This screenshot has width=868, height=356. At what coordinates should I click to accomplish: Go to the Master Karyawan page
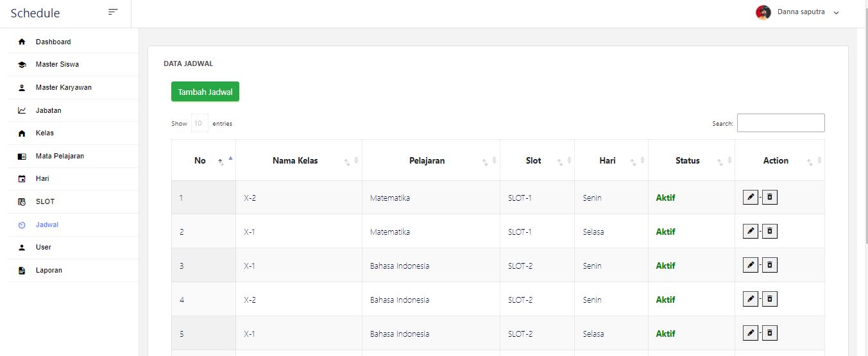(64, 88)
